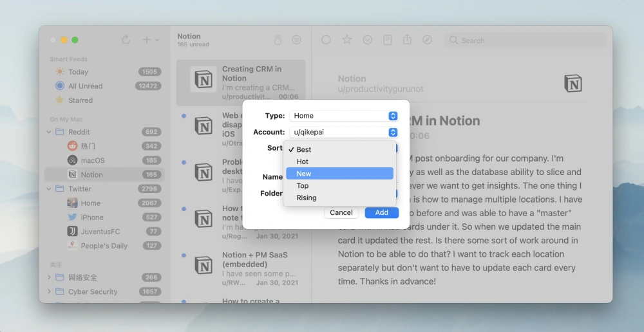Choose Hot in the sort menu
The image size is (644, 332).
coord(339,161)
